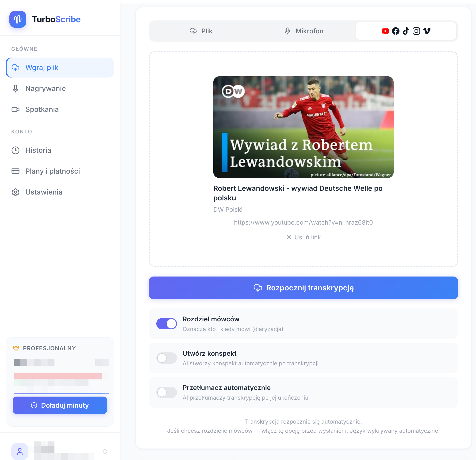This screenshot has height=460, width=476.
Task: Open Ustawienia in the sidebar
Action: tap(60, 192)
